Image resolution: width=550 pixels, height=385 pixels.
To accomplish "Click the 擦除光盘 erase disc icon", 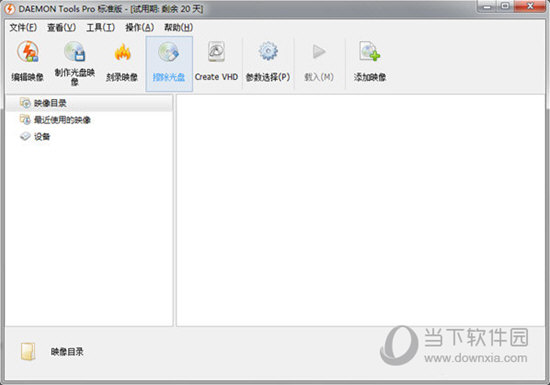I will click(x=169, y=52).
